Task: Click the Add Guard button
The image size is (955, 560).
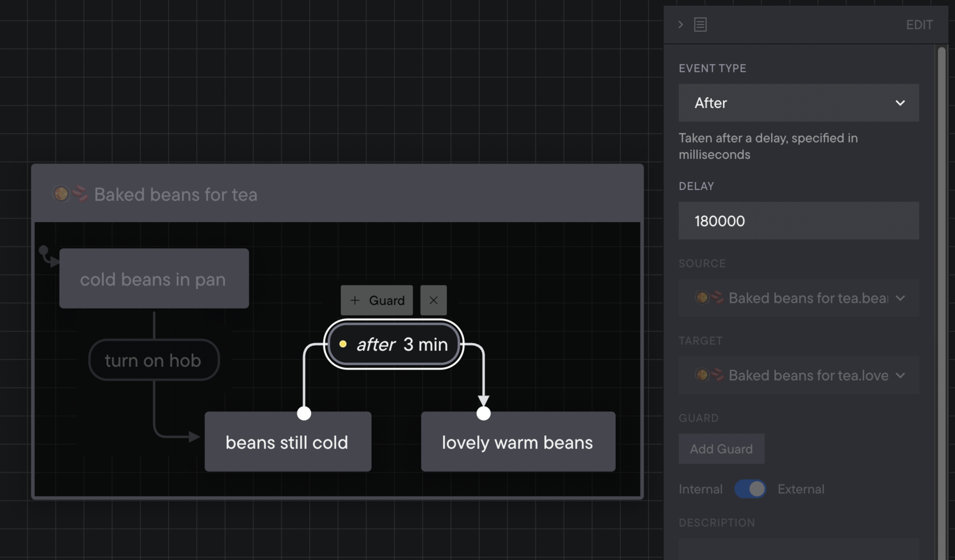Action: click(x=722, y=449)
